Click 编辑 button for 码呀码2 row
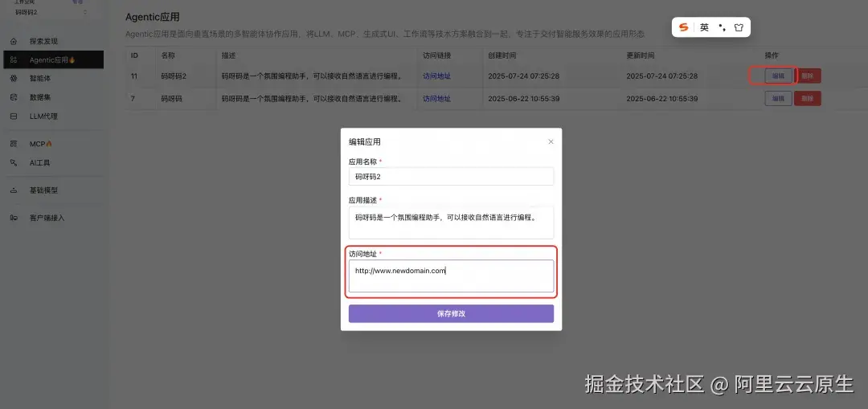This screenshot has width=868, height=409. click(x=778, y=76)
